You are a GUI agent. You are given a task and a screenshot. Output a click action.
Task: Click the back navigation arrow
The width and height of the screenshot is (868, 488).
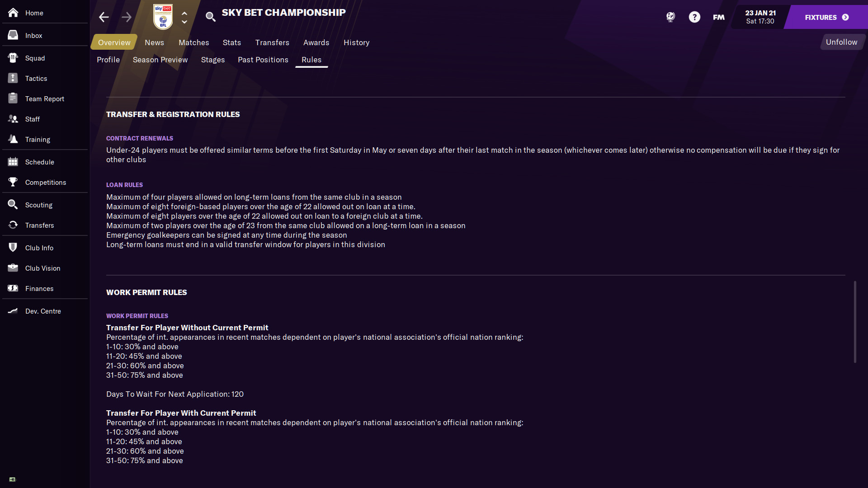coord(104,17)
